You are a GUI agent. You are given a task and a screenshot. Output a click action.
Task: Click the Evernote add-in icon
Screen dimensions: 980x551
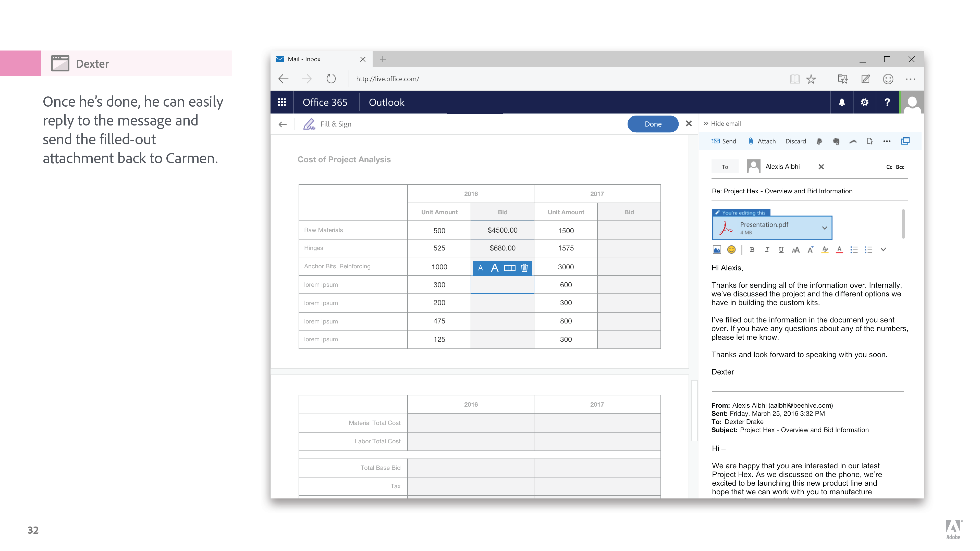click(836, 142)
